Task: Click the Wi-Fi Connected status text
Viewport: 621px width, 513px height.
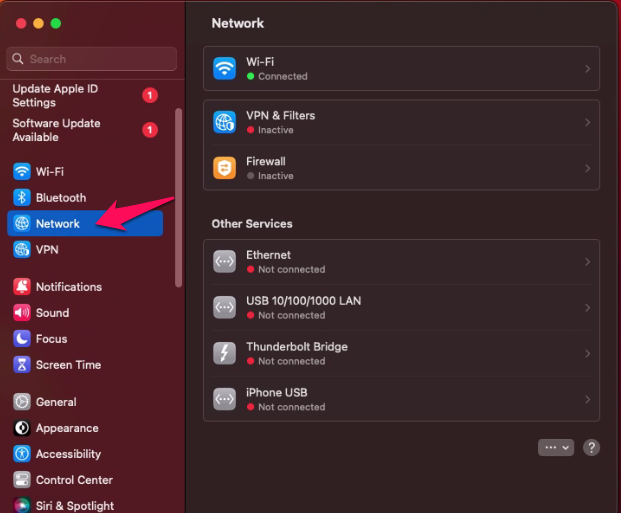Action: 283,76
